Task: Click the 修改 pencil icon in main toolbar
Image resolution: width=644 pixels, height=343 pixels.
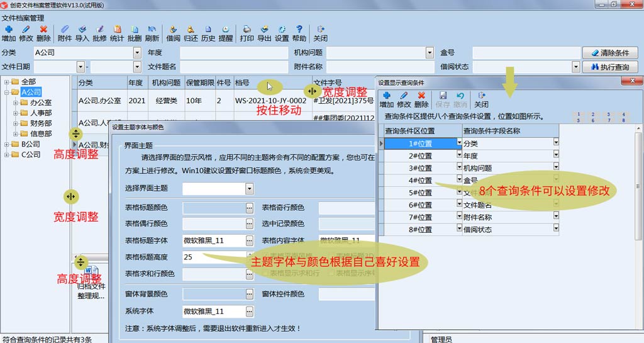Action: [26, 30]
